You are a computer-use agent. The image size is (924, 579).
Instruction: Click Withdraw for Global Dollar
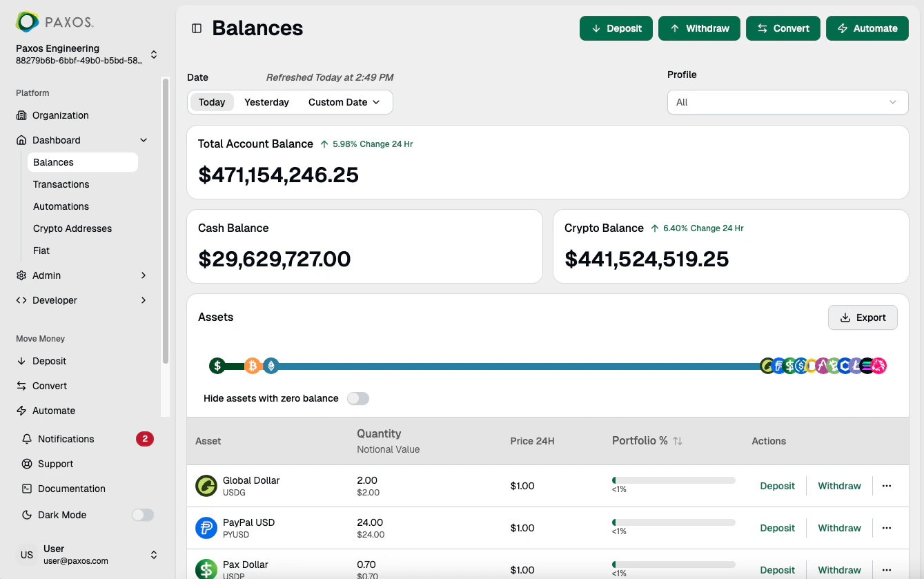pyautogui.click(x=839, y=486)
